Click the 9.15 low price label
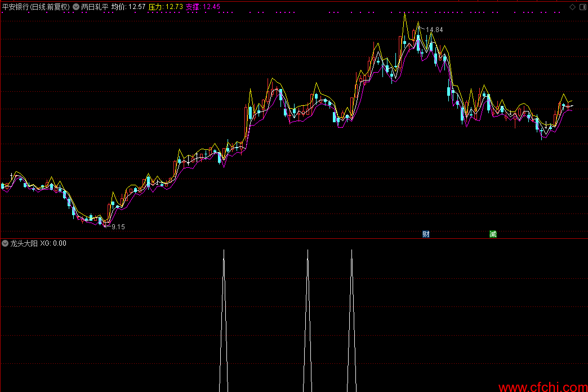The height and width of the screenshot is (392, 588). coord(118,227)
